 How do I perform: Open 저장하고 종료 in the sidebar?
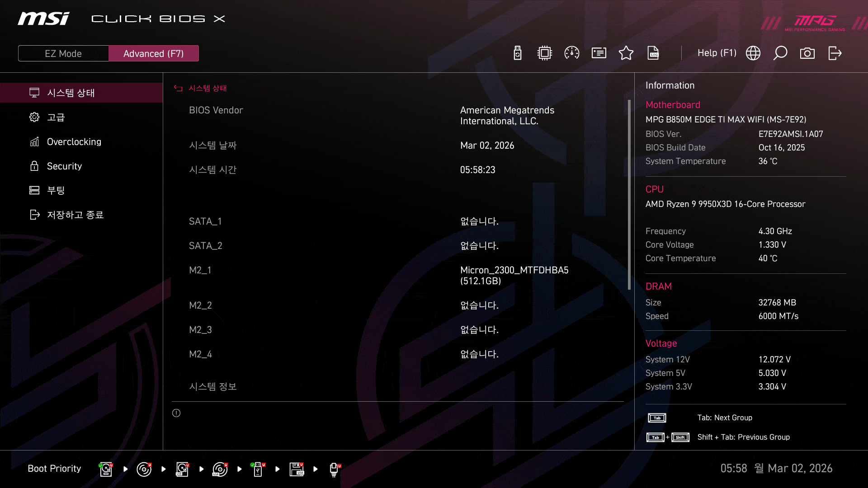click(x=75, y=215)
